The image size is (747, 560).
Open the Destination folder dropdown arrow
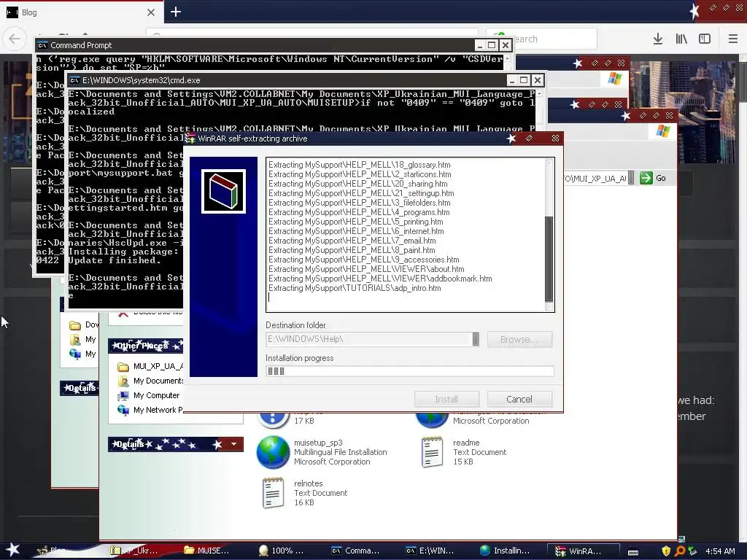tap(476, 339)
